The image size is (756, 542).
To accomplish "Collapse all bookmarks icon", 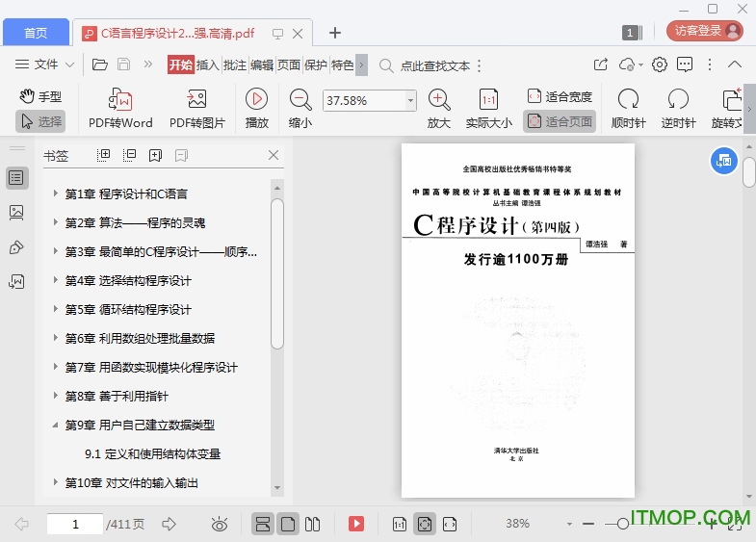I will (129, 155).
